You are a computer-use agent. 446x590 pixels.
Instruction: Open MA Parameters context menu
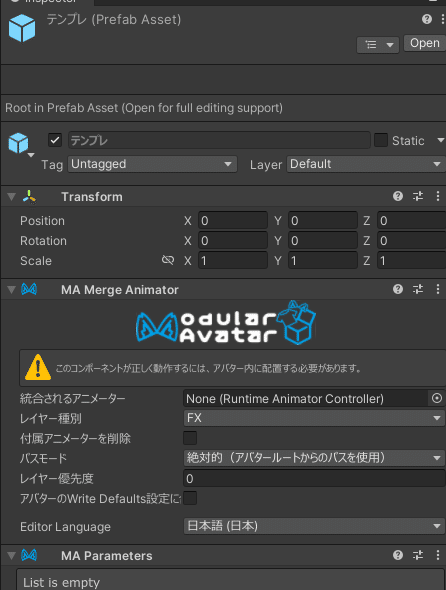[x=438, y=555]
